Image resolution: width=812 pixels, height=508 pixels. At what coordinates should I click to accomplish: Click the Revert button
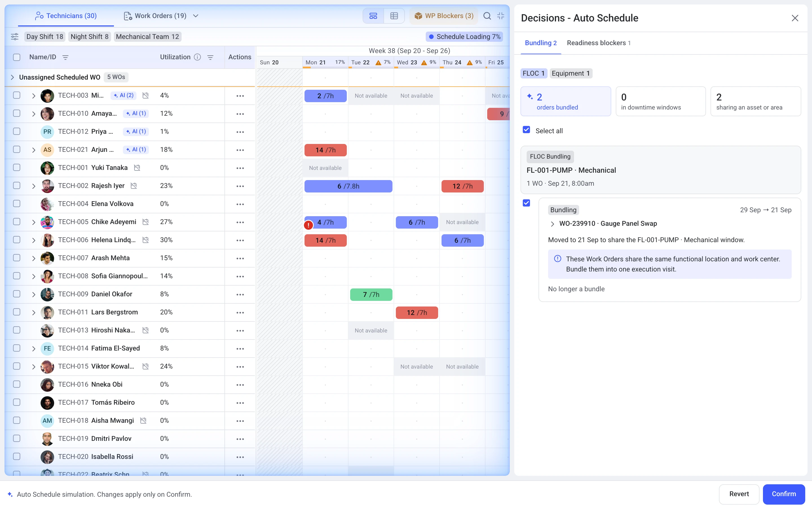[x=739, y=494]
